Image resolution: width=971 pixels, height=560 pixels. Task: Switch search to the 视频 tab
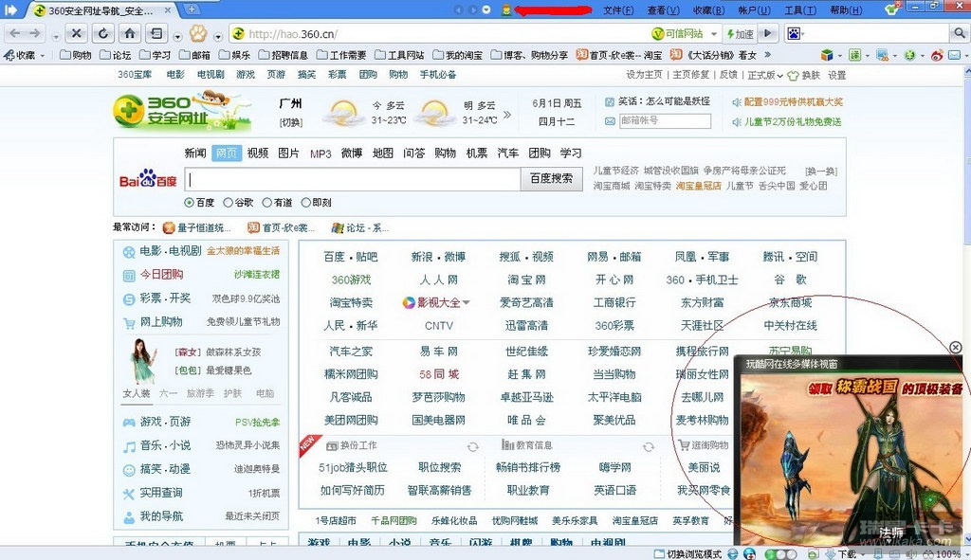pos(258,153)
